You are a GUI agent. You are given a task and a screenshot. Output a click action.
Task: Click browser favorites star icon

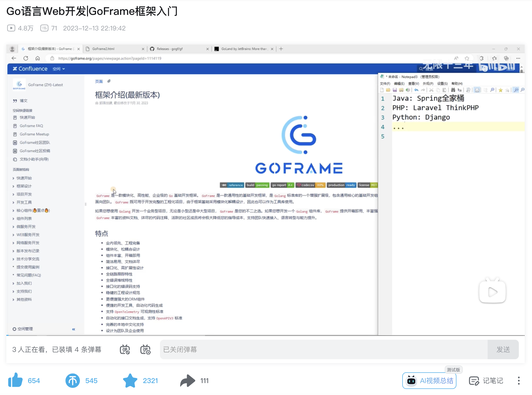coord(467,58)
